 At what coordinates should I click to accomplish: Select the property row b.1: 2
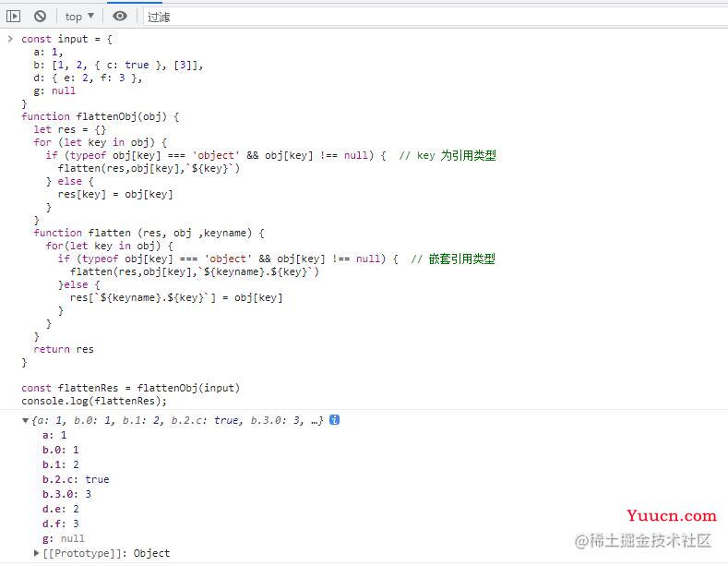coord(60,464)
